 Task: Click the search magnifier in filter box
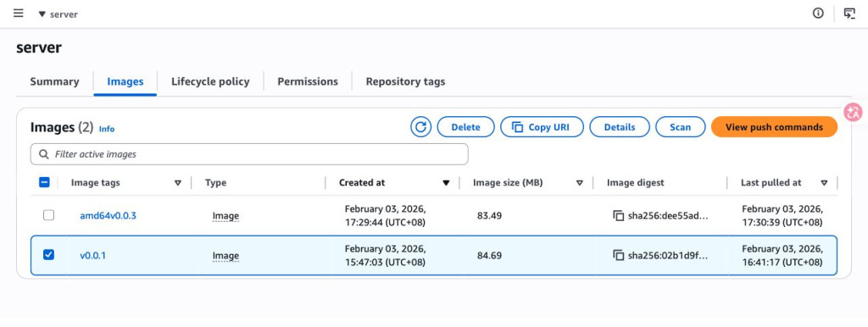(x=44, y=154)
